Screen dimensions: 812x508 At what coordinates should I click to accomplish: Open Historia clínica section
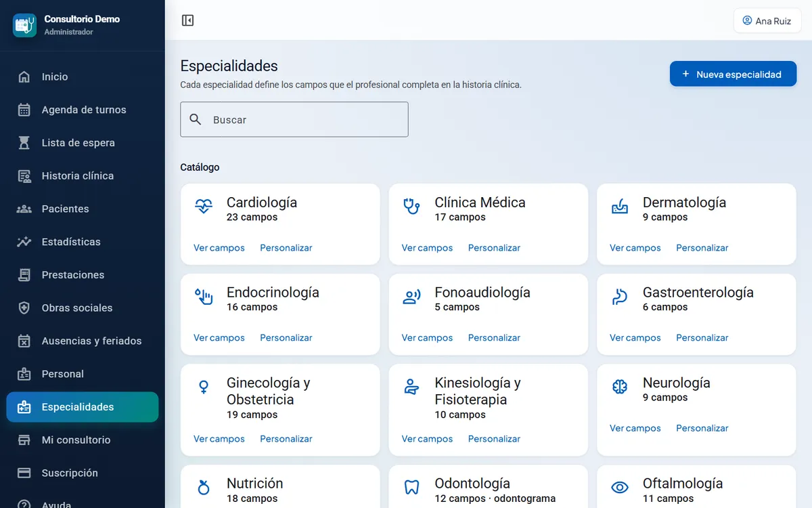point(83,176)
